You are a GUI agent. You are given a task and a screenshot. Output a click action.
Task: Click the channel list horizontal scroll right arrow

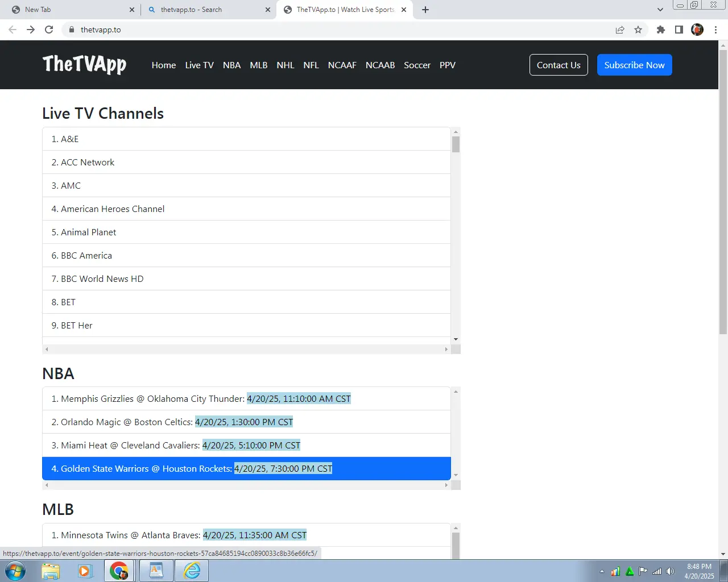click(x=446, y=349)
